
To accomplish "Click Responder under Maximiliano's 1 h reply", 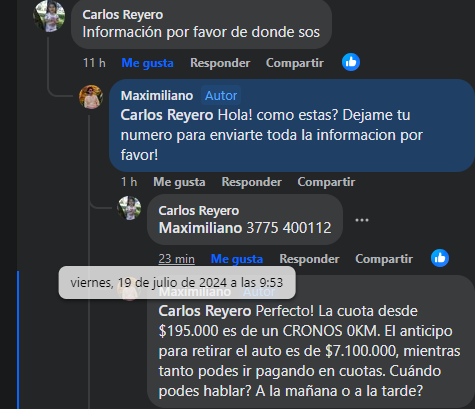I will click(x=252, y=182).
